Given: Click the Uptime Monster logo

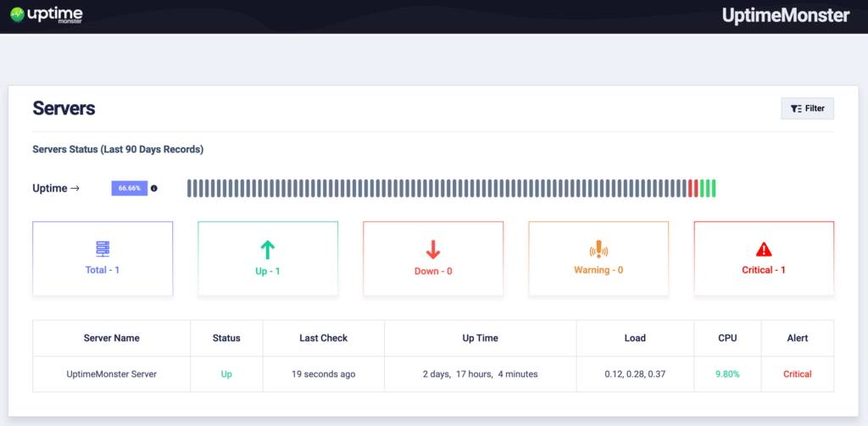Looking at the screenshot, I should [47, 14].
